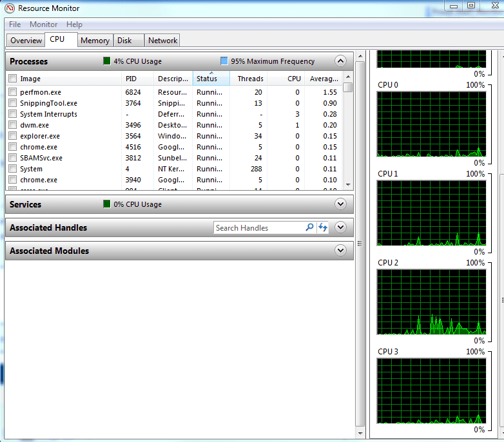The image size is (504, 442).
Task: Click inside the Search Handles field
Action: [x=258, y=227]
